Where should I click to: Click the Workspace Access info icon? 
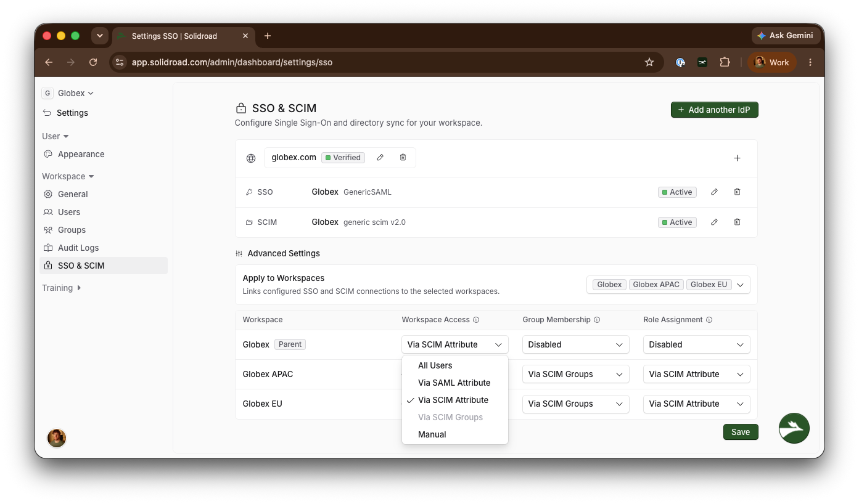click(x=476, y=320)
